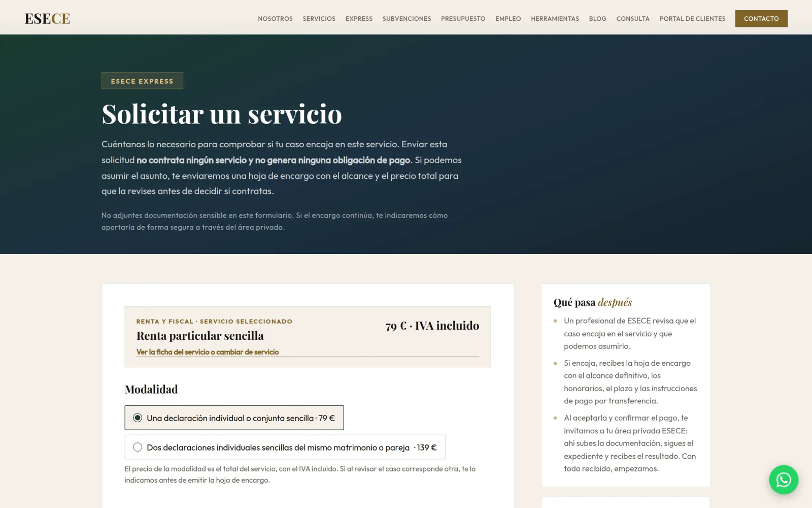
Task: Select the two declarations 139 € radio
Action: [x=138, y=447]
